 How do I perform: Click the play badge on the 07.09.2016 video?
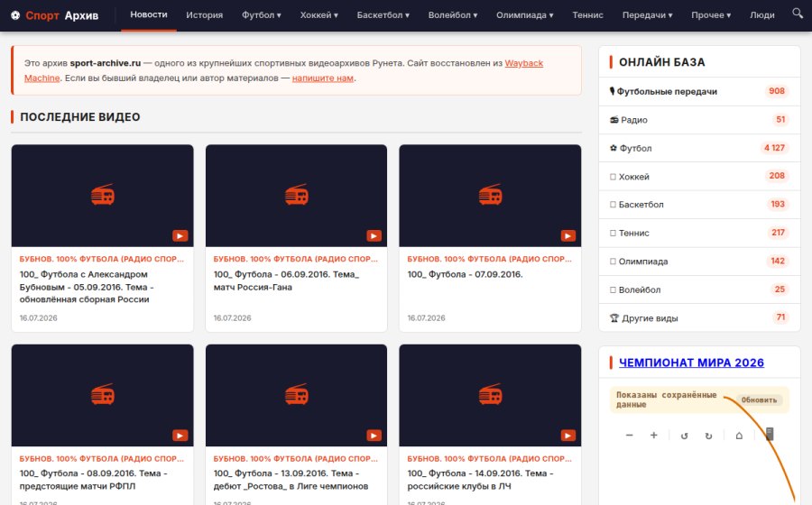(568, 236)
